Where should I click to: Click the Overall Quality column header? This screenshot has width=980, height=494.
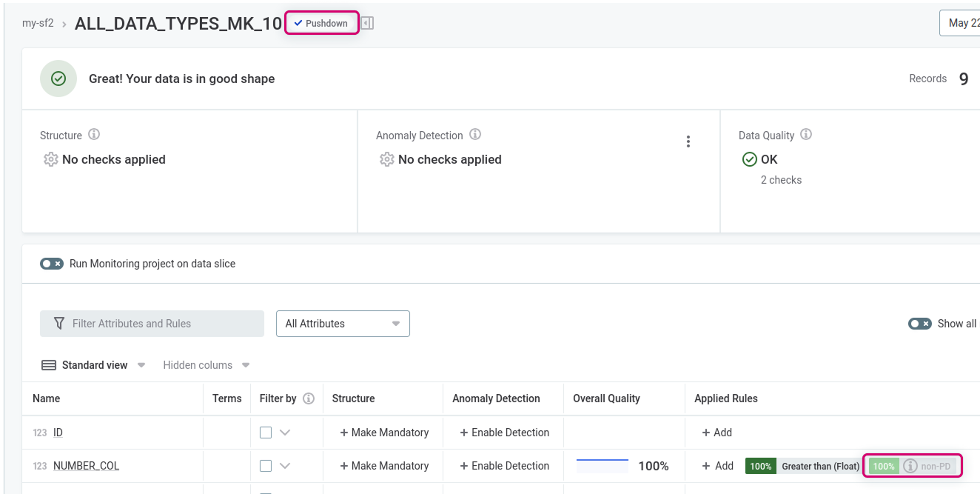[x=606, y=398]
